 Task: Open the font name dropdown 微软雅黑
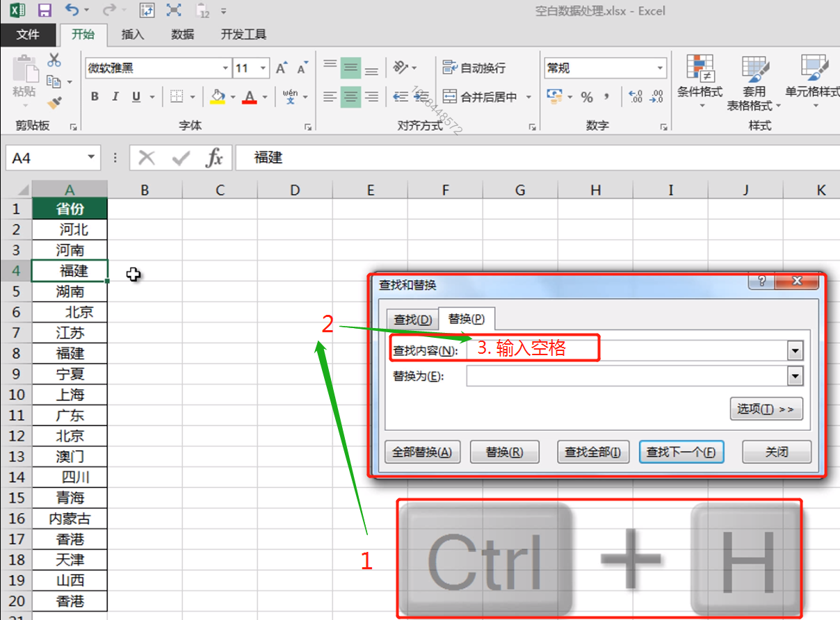click(225, 68)
